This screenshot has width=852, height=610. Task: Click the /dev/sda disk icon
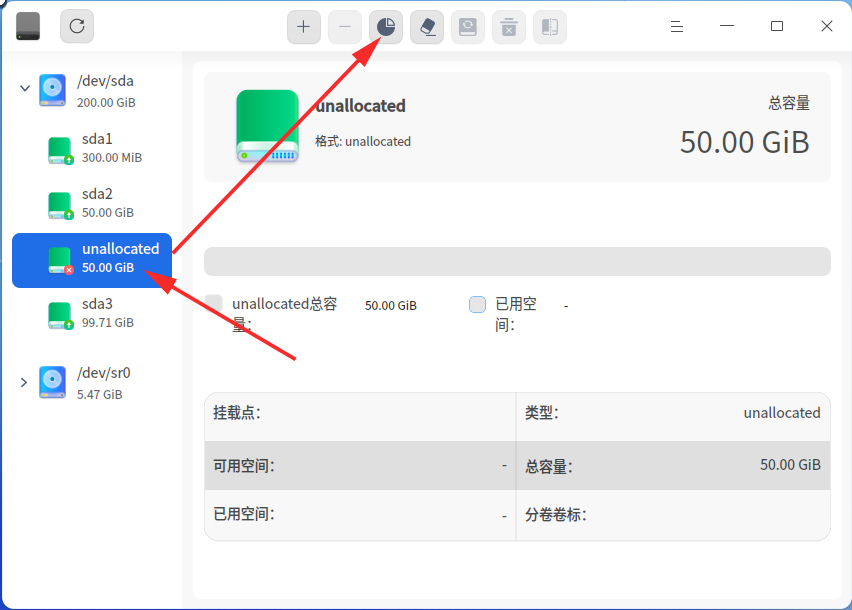point(52,90)
